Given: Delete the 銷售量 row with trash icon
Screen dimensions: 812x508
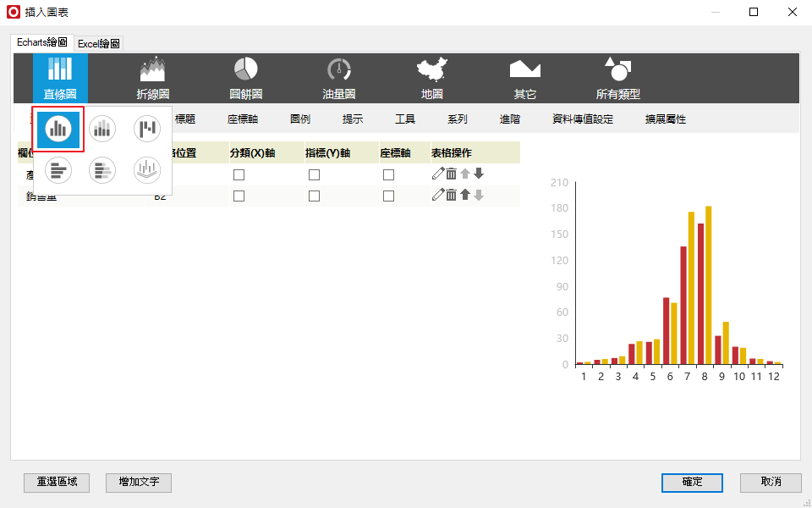Looking at the screenshot, I should pos(451,196).
